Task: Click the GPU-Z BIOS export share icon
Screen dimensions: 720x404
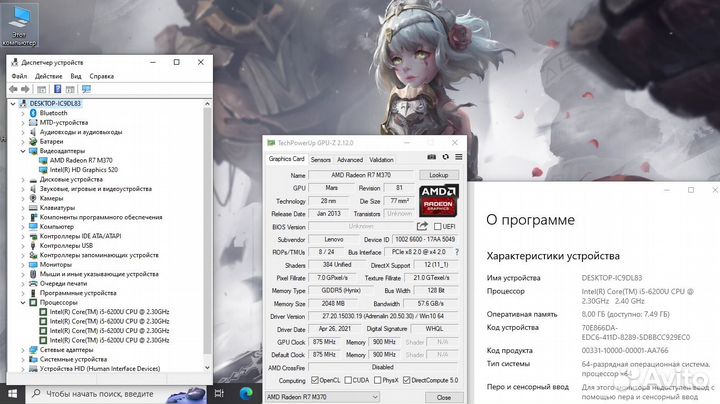Action: (422, 226)
